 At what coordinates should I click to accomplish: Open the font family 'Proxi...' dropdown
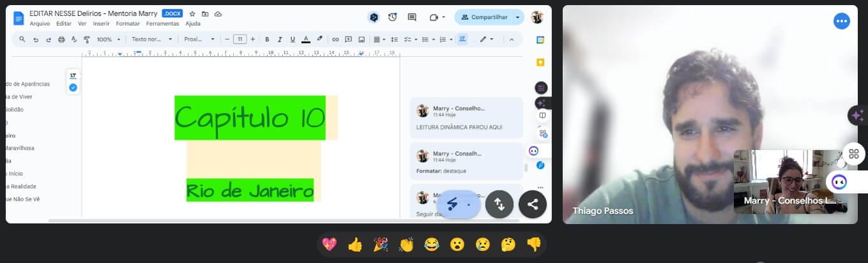(x=199, y=40)
